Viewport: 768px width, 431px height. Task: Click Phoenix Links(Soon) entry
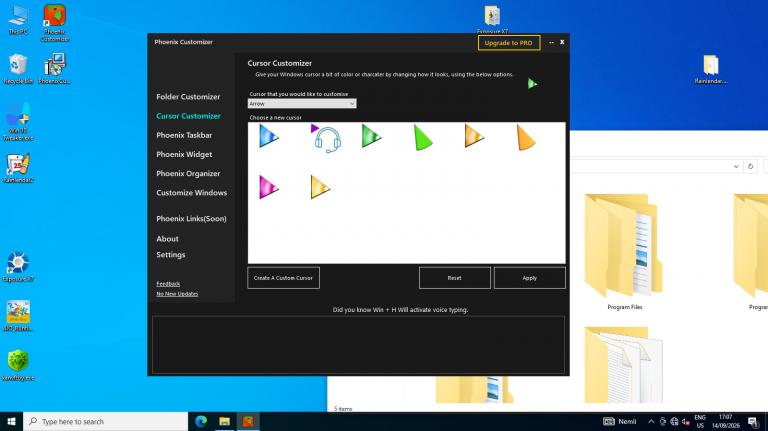191,219
